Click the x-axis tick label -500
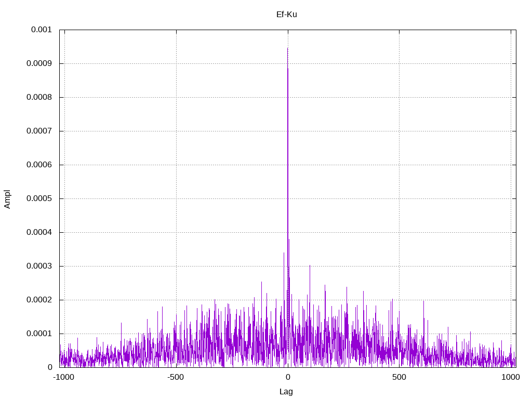 coord(176,377)
